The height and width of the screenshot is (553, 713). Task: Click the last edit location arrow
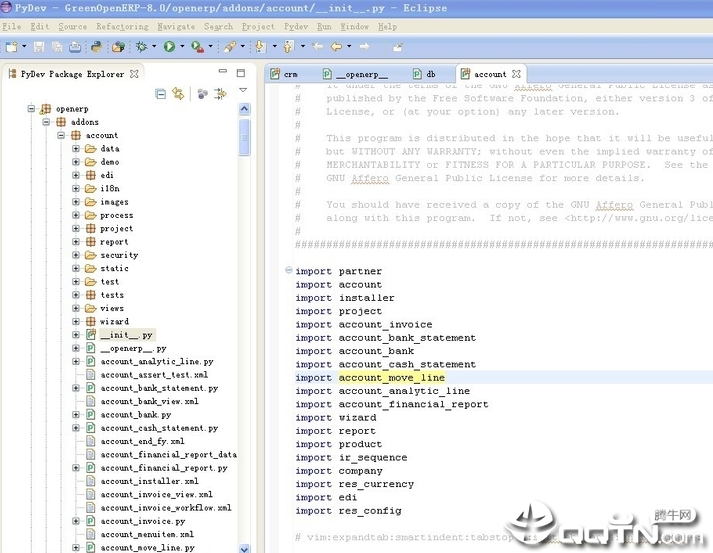[317, 46]
